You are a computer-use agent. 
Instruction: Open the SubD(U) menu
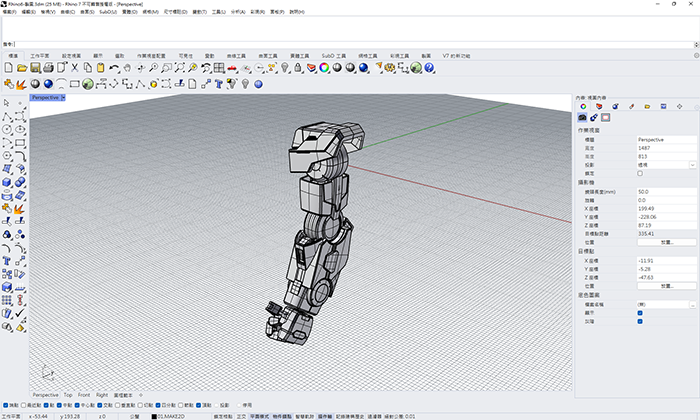[x=109, y=13]
